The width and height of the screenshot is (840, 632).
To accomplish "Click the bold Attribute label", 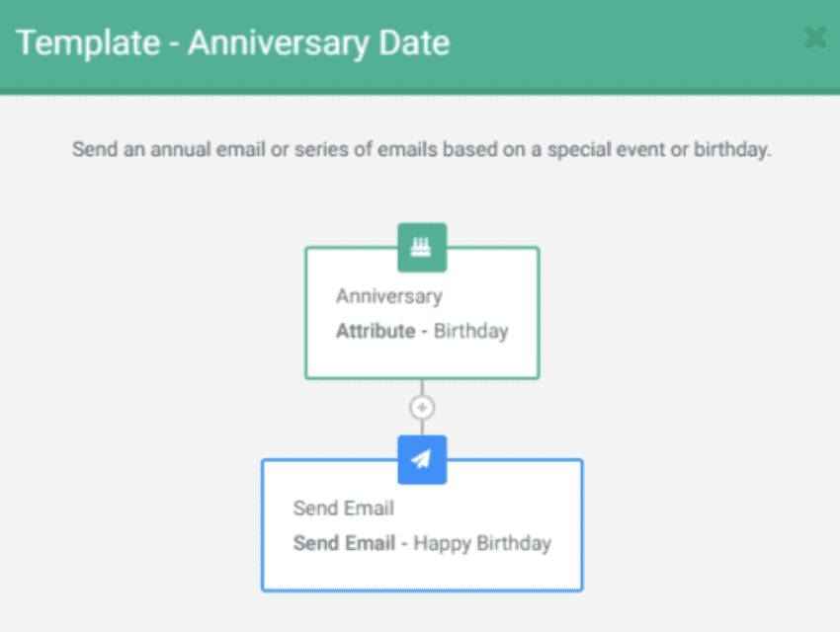I will tap(376, 331).
